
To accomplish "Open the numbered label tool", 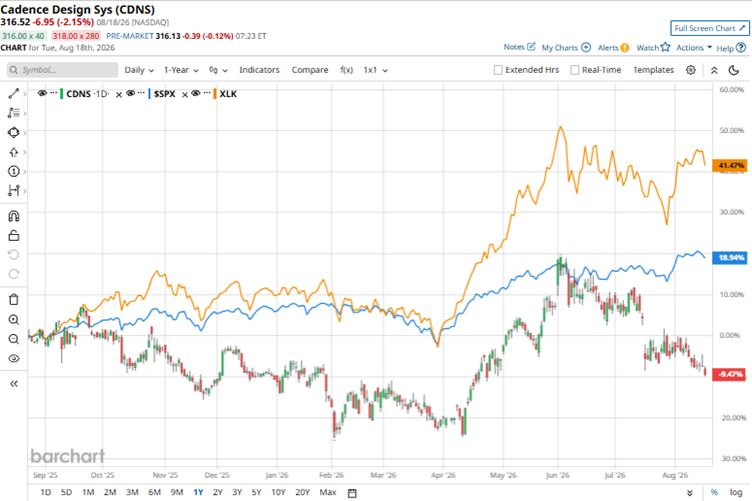I will (x=13, y=171).
